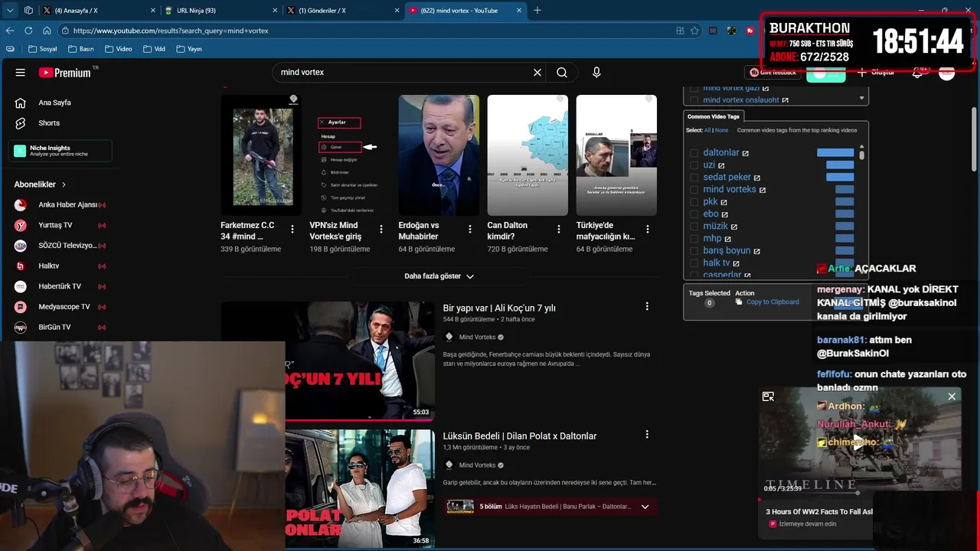Clear the mind vortex search text

[537, 73]
